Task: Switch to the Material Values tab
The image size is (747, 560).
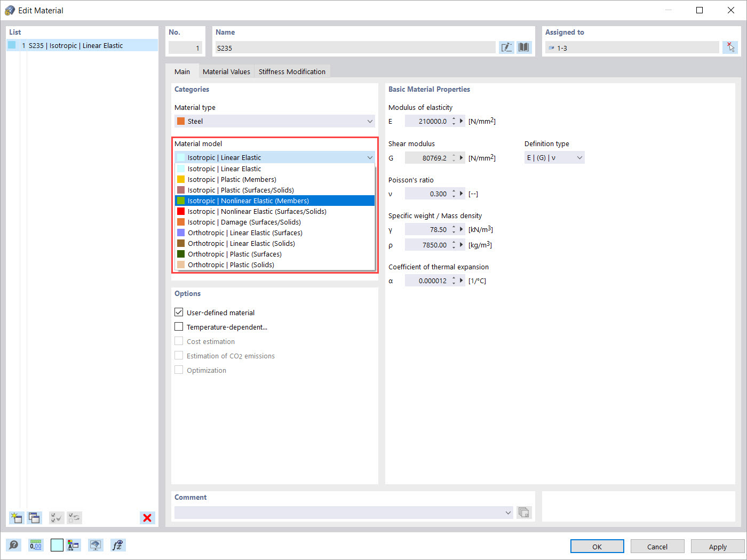Action: pyautogui.click(x=226, y=71)
